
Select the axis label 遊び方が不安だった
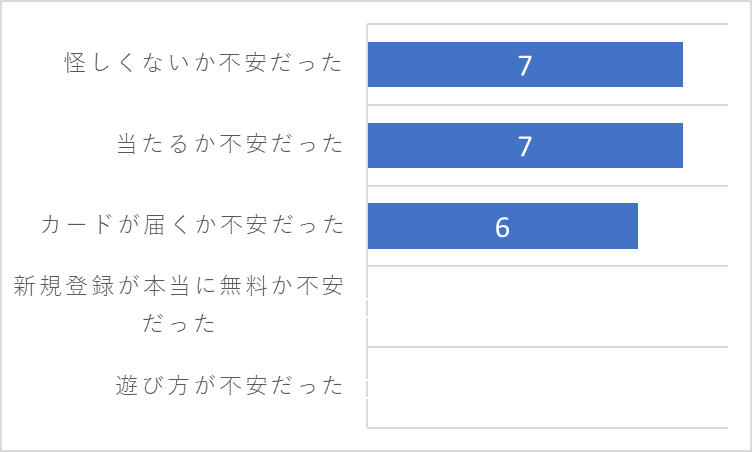229,385
